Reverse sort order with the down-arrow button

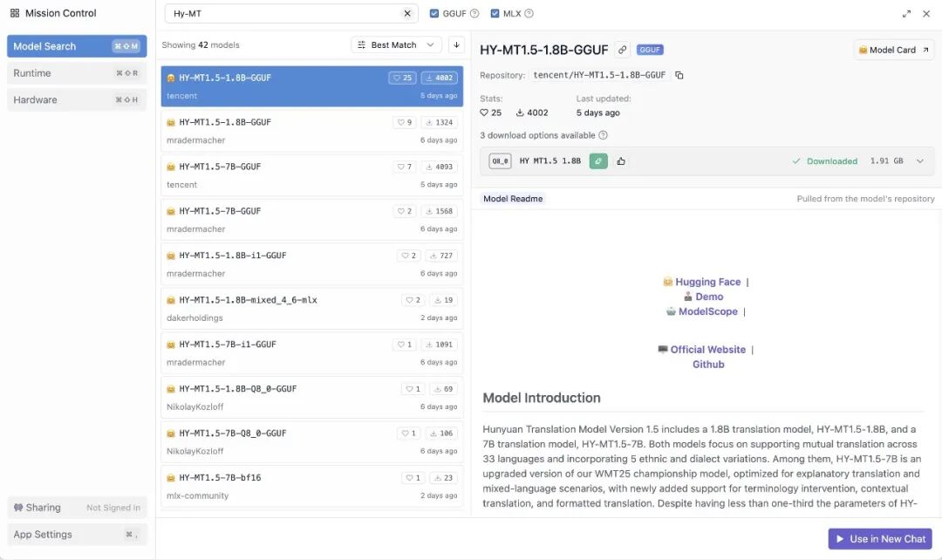[456, 45]
